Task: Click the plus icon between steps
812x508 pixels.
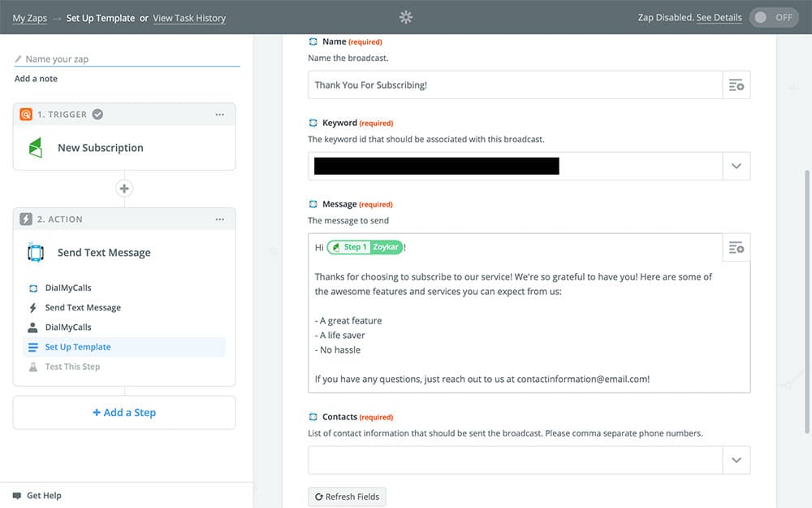Action: [124, 189]
